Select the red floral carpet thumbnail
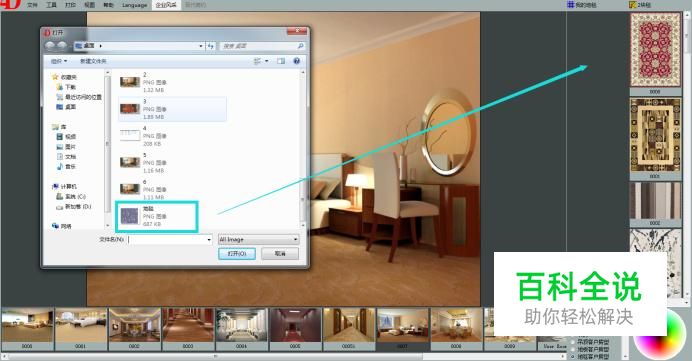Screen dimensions: 692x361 (655, 49)
